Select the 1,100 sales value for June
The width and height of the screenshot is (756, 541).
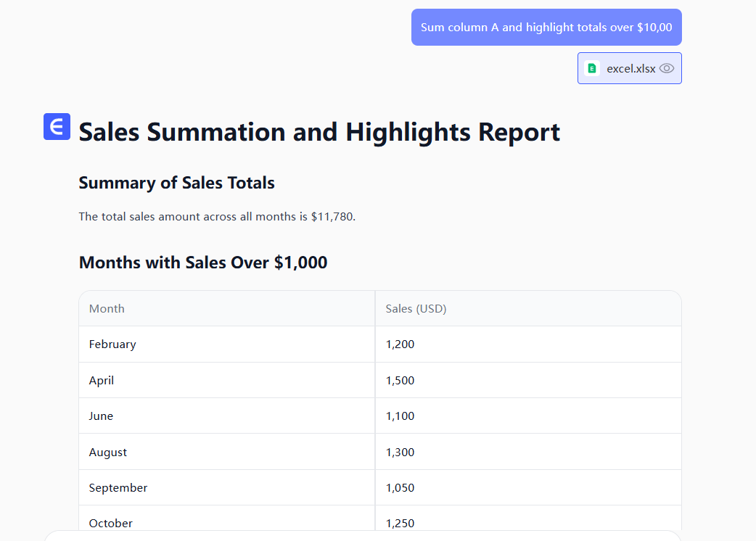point(400,416)
